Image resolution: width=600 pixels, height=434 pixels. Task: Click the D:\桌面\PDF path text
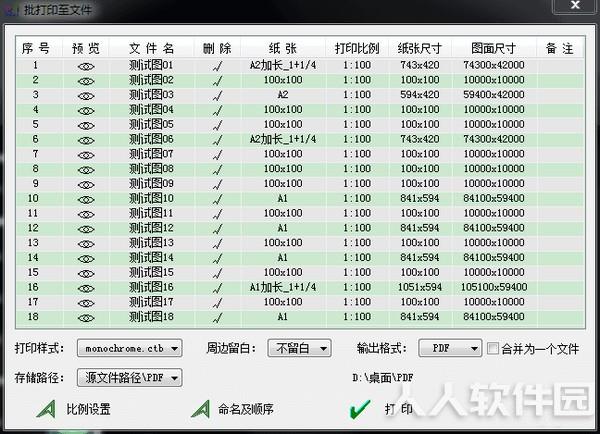383,378
